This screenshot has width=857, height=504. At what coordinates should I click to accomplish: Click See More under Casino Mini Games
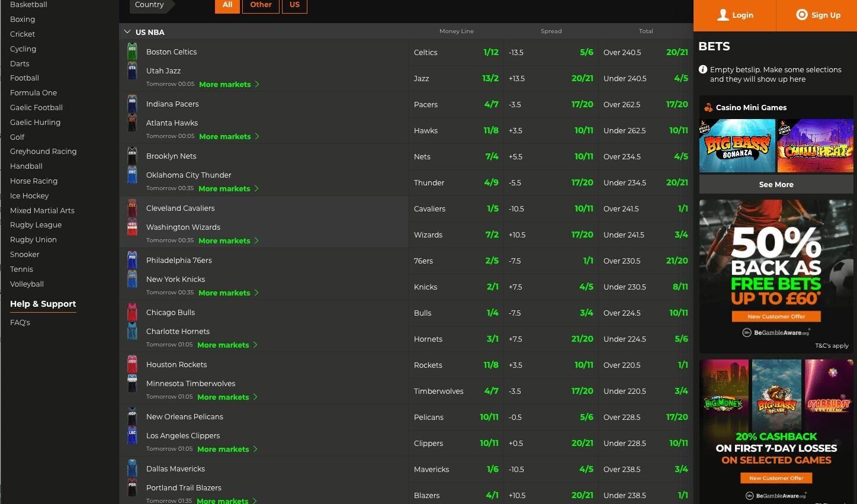776,184
